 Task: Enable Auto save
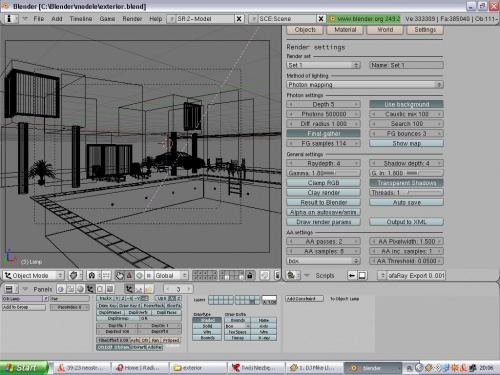coord(406,202)
